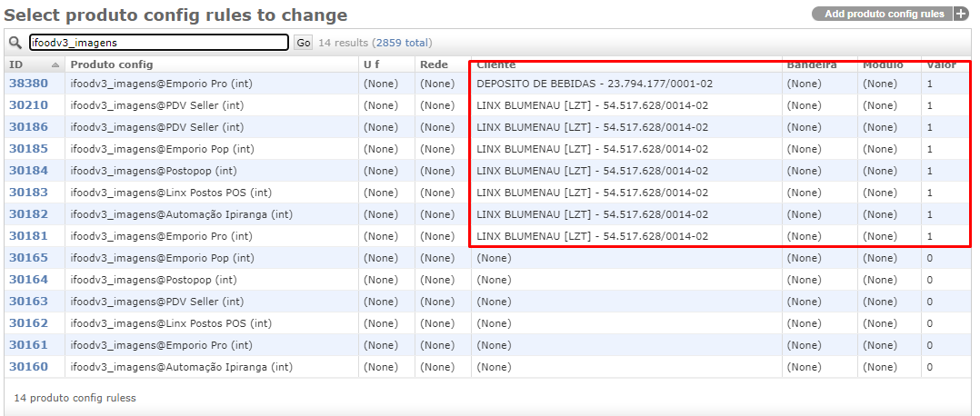Open rule ID 30163
Viewport: 980px width, 416px height.
28,302
